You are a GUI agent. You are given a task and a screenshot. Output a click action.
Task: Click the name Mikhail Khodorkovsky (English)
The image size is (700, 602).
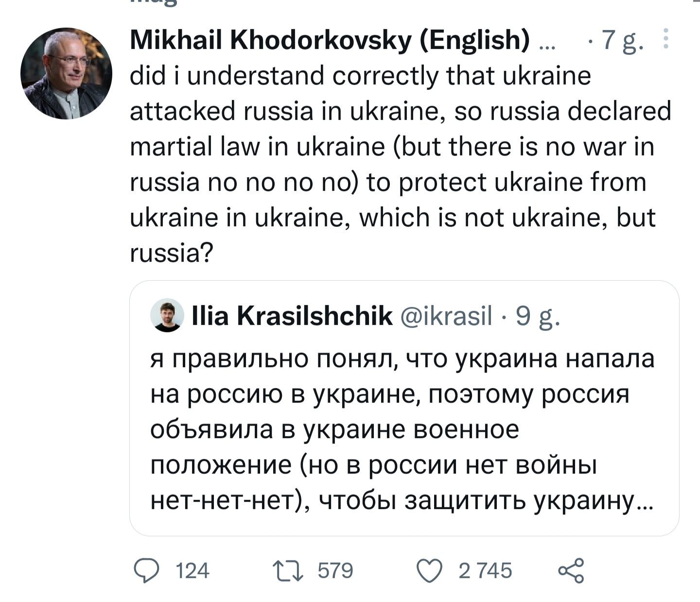tap(330, 40)
